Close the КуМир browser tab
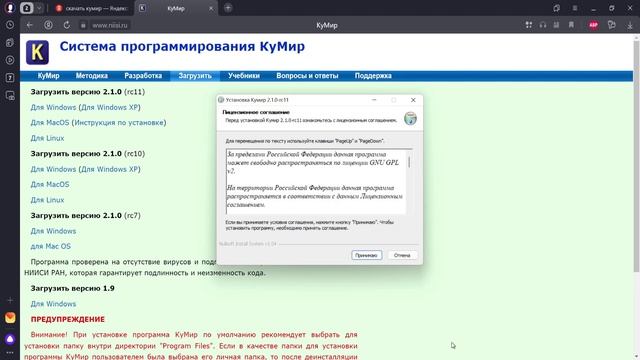The height and width of the screenshot is (360, 640). point(211,8)
